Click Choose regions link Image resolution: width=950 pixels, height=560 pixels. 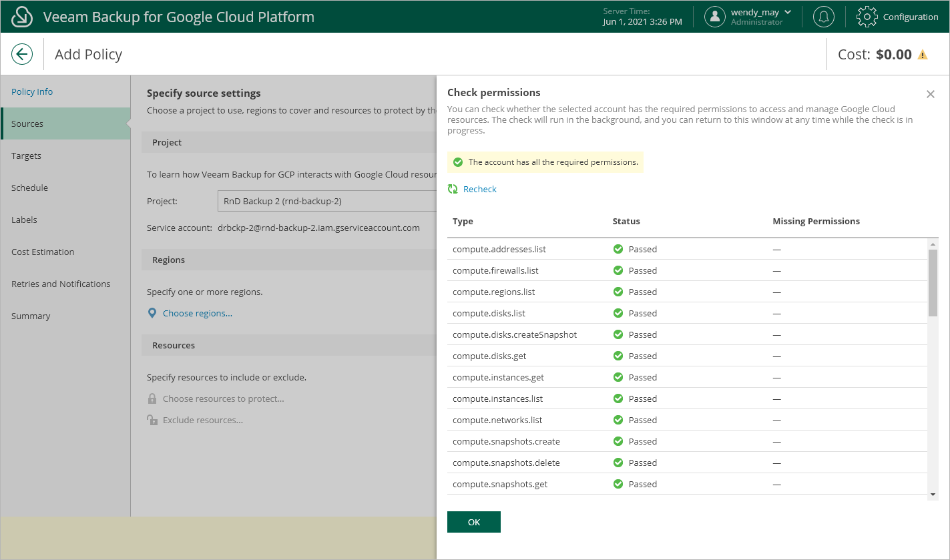[x=198, y=313]
